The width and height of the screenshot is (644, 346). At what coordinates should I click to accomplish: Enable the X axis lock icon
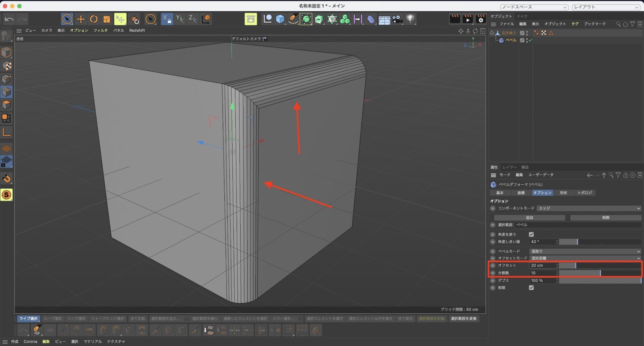(167, 19)
